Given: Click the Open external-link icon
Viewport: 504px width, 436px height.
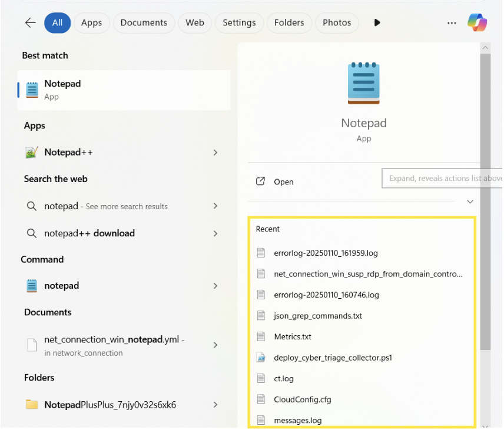Looking at the screenshot, I should tap(261, 181).
